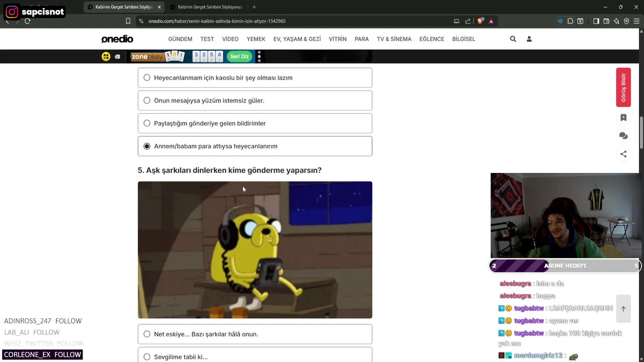Select 'Paylaştığım gönderiye gelen bildirimler' option
This screenshot has width=644, height=362.
tap(255, 123)
